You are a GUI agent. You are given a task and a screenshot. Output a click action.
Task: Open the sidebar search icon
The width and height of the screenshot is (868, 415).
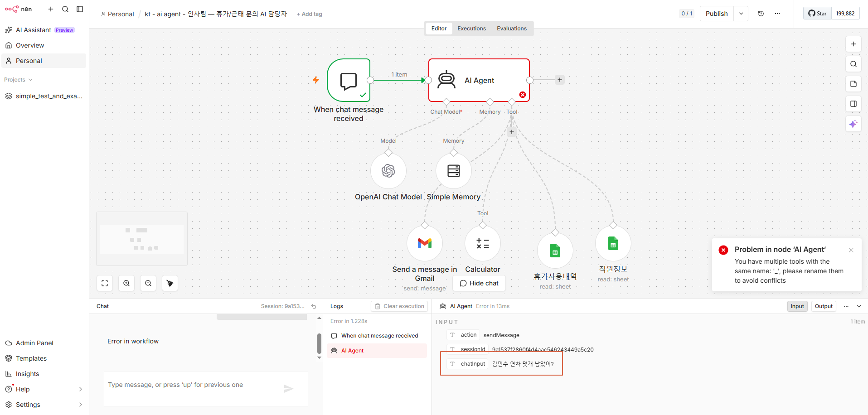[65, 9]
